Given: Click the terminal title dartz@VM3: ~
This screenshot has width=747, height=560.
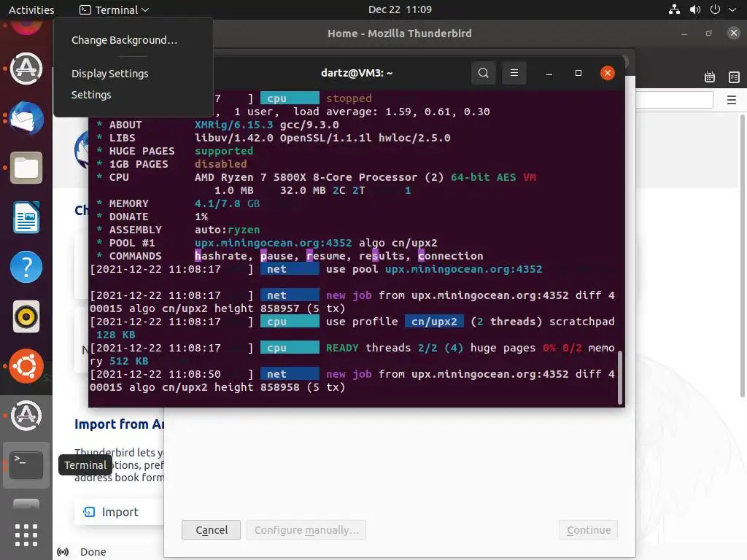Looking at the screenshot, I should pos(357,73).
